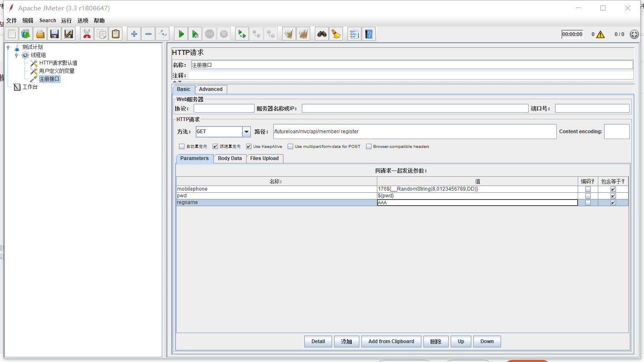Open the 运行 menu

click(66, 21)
